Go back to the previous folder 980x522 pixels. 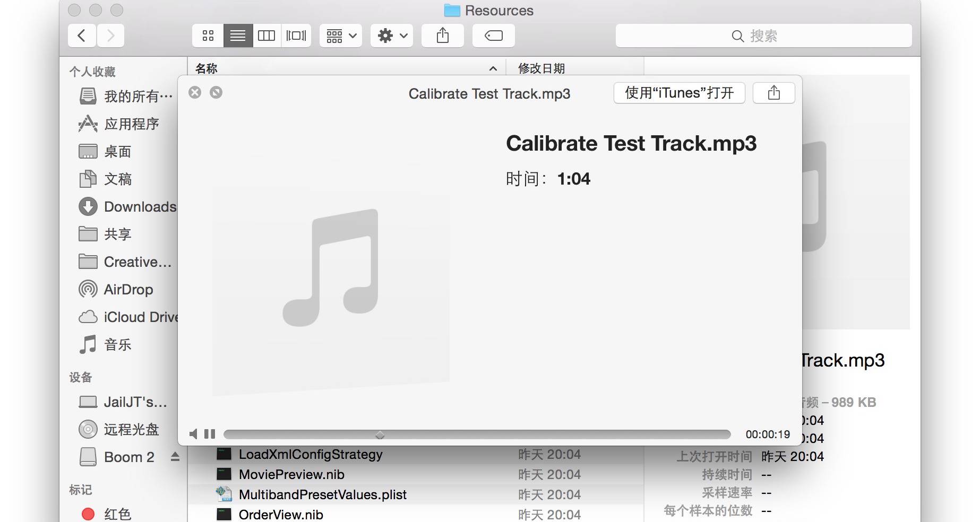[x=82, y=36]
